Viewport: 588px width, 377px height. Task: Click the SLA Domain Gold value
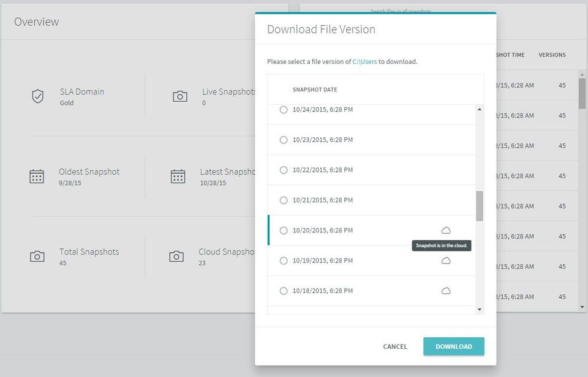click(67, 103)
